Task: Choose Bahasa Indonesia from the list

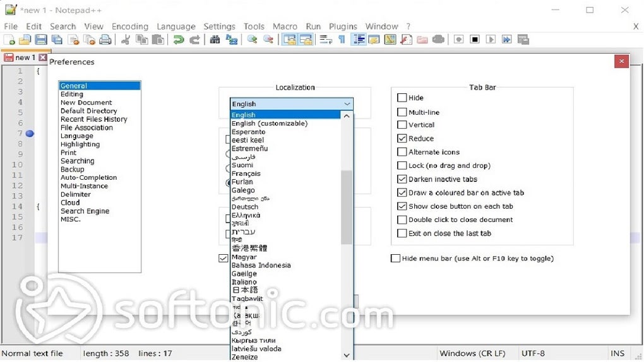Action: (285, 265)
